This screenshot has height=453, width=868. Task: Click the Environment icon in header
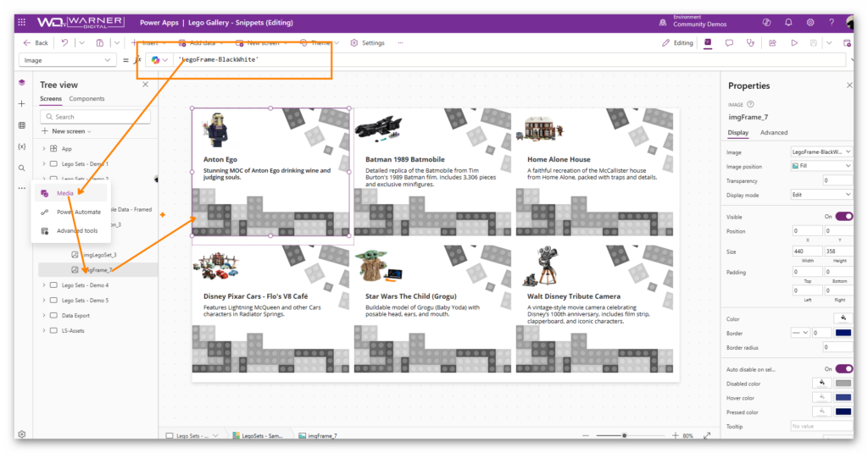[x=663, y=23]
